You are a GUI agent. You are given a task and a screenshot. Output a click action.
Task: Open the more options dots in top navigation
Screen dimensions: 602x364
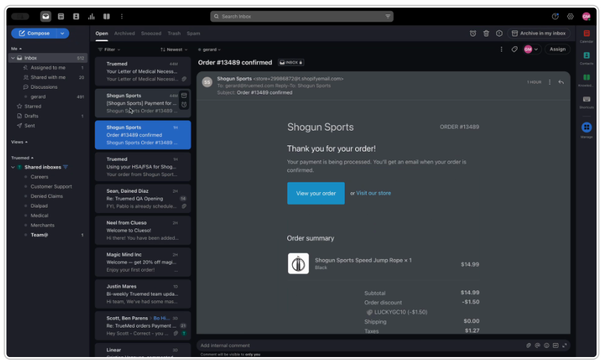click(122, 17)
